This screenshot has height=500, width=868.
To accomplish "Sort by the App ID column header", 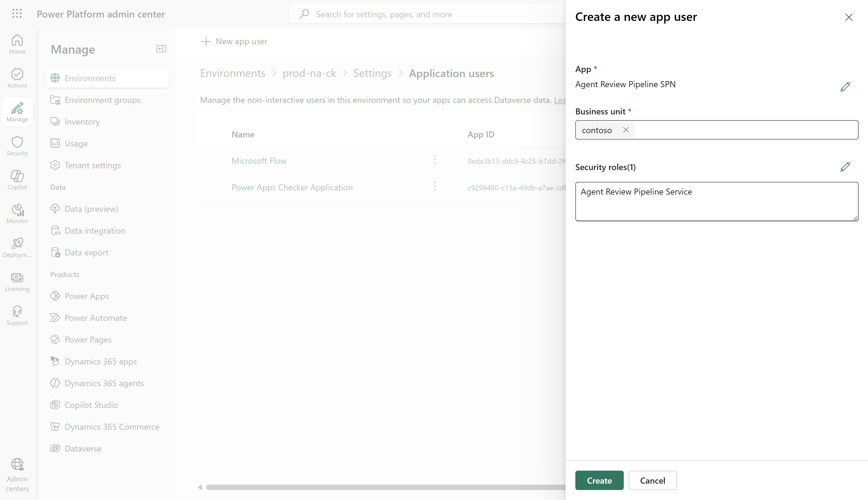I will (x=481, y=134).
